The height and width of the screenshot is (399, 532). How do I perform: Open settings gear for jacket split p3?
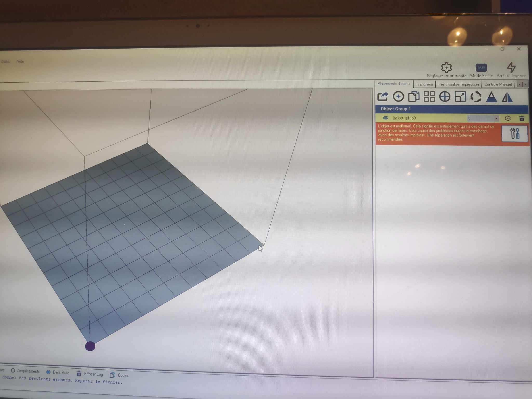(508, 118)
